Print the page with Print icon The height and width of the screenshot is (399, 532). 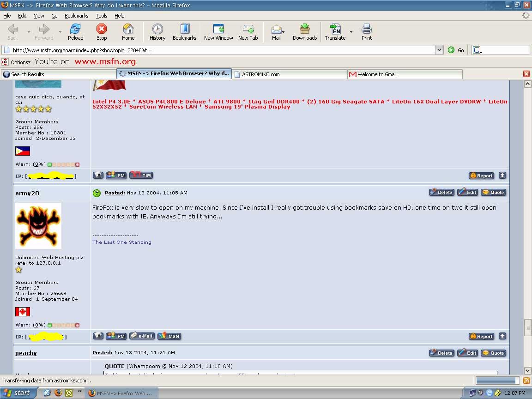tap(366, 32)
